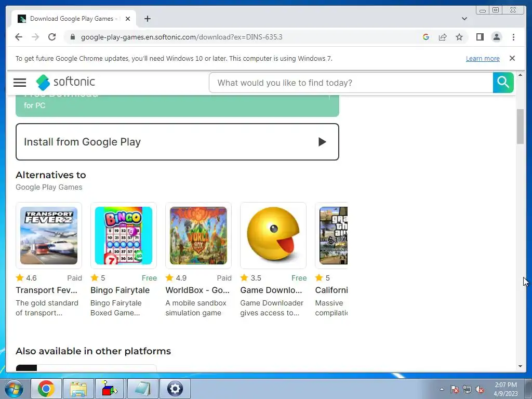This screenshot has width=532, height=399.
Task: Click the 4.9 rating star of WorldBox
Action: pyautogui.click(x=169, y=278)
